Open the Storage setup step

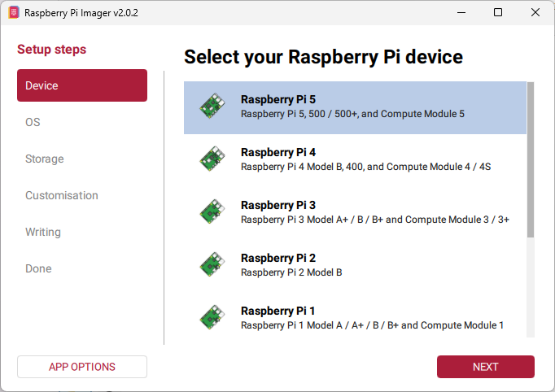82,159
